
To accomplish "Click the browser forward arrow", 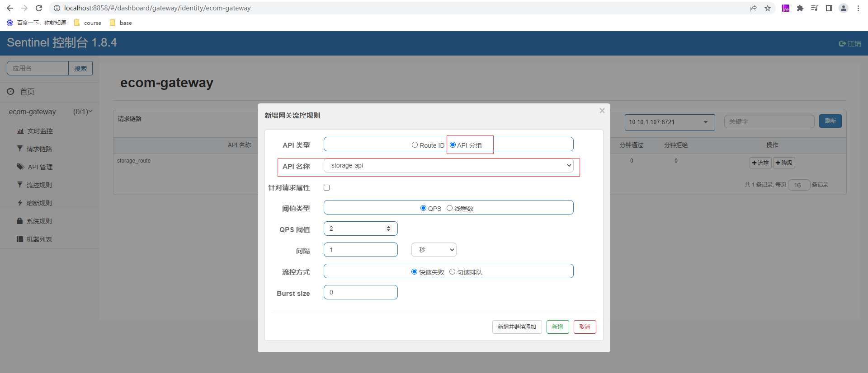I will point(24,8).
